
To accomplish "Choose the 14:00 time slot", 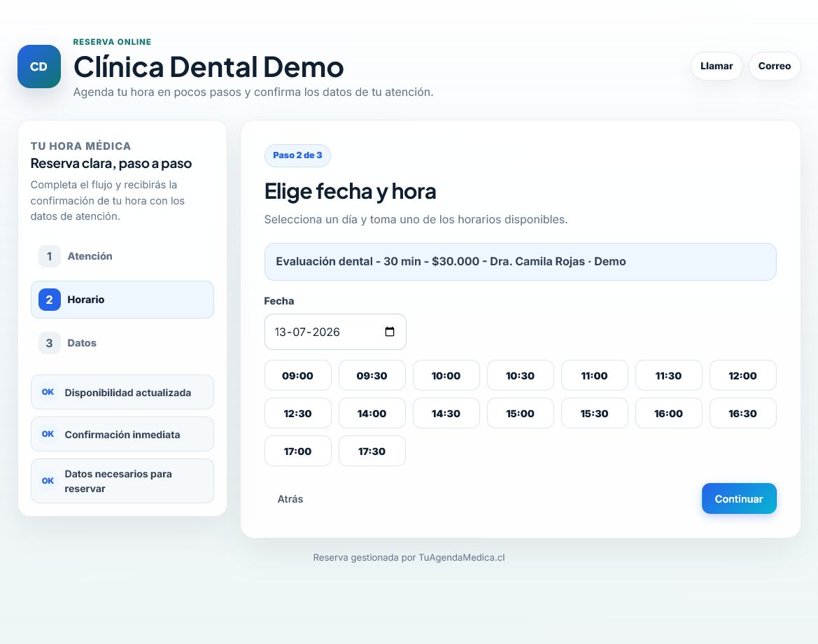I will click(x=372, y=413).
